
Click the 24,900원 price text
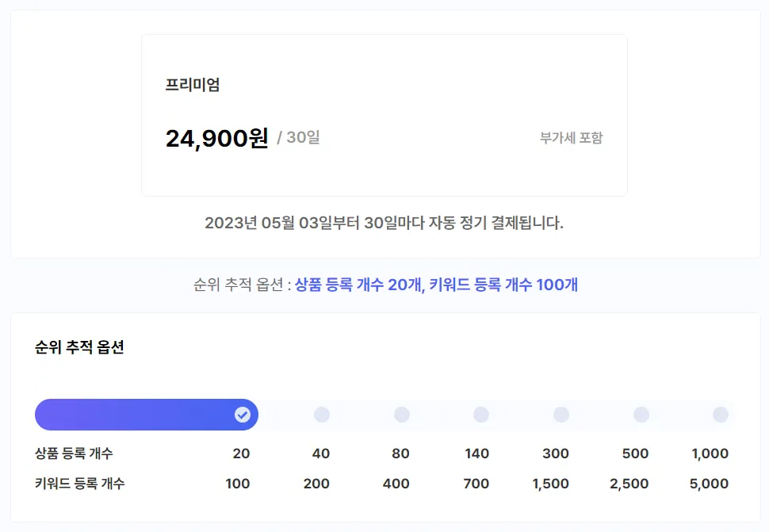pos(217,139)
